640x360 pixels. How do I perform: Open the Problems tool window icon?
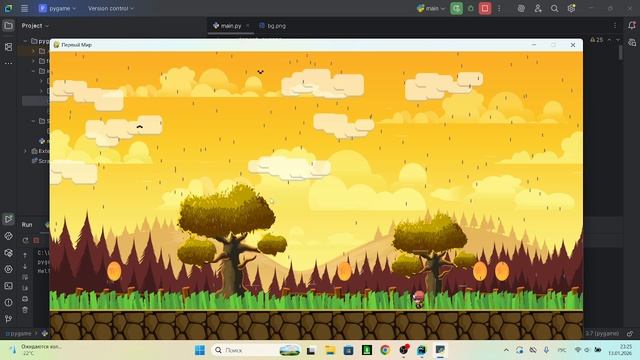pyautogui.click(x=8, y=303)
